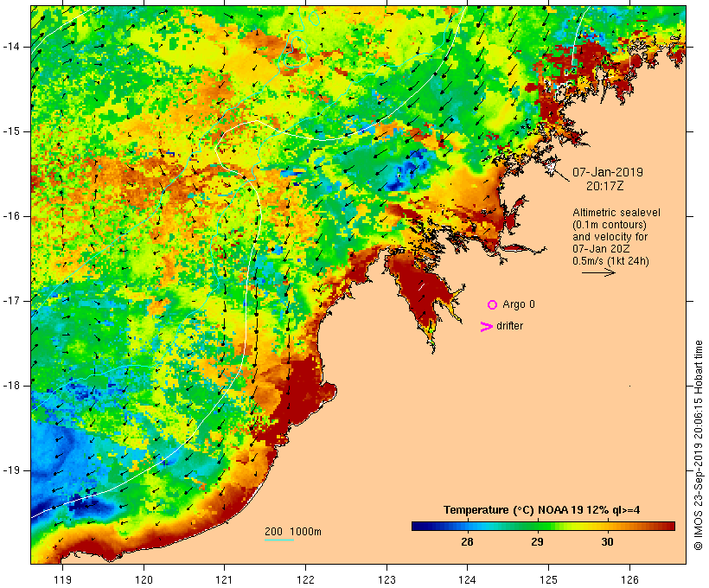Click the longitude axis label '126'
This screenshot has height=588, width=709.
coord(629,579)
